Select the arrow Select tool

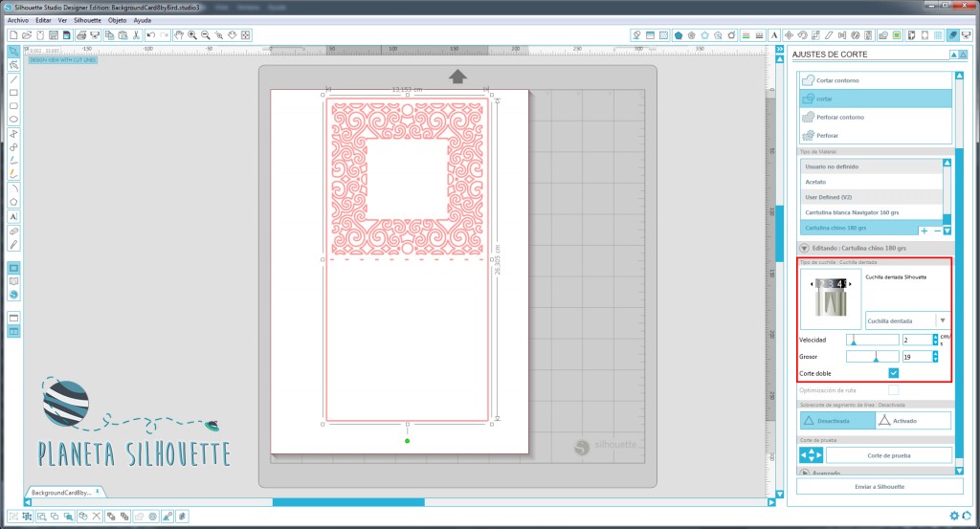coord(13,51)
